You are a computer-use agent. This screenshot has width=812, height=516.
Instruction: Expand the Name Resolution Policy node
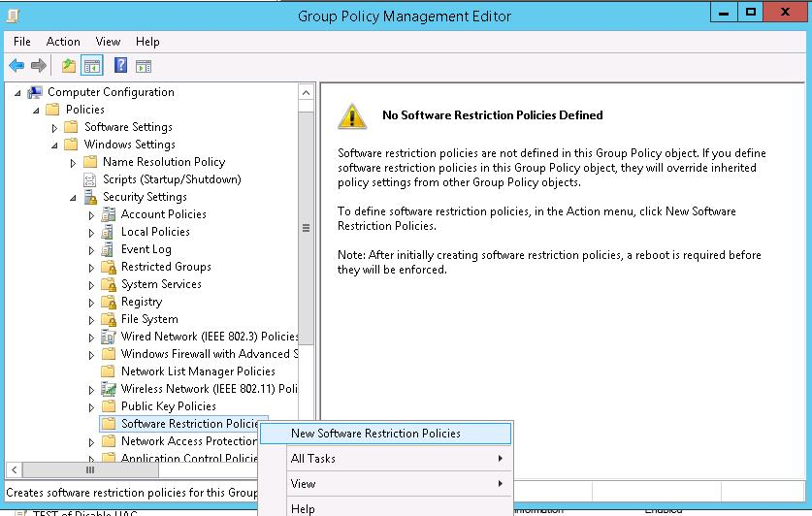73,163
